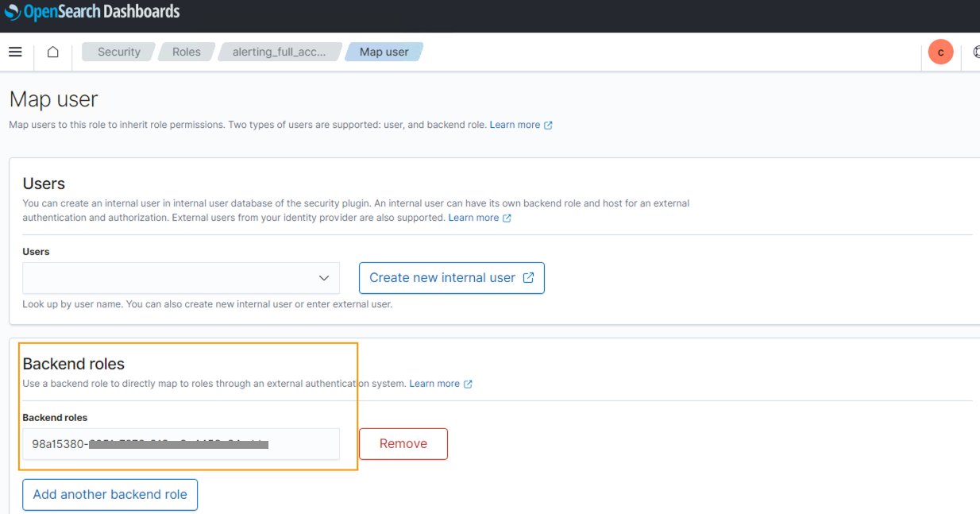Screen dimensions: 980x514
Task: Click external icon beside Backend roles Learn more
Action: [x=468, y=384]
